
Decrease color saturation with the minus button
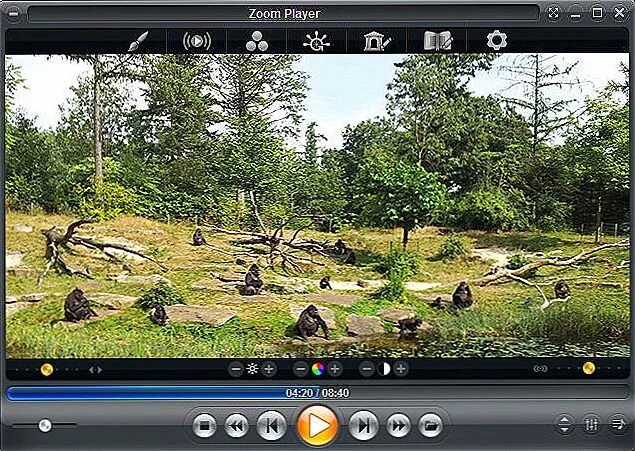pyautogui.click(x=300, y=369)
